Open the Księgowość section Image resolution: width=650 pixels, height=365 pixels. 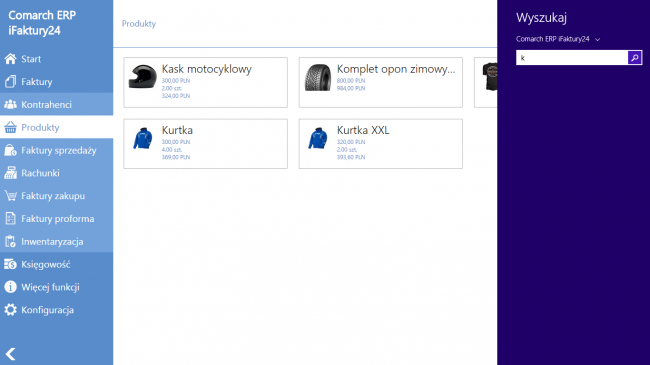click(x=56, y=264)
